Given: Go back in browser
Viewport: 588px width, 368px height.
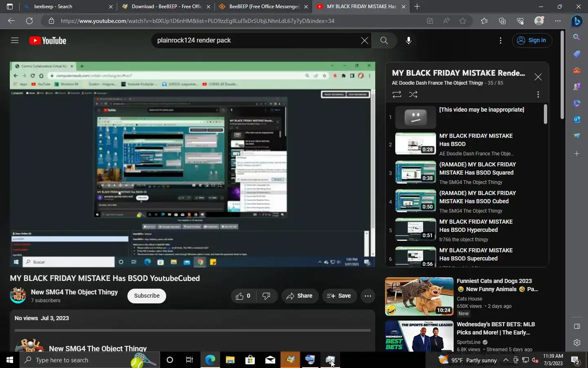Looking at the screenshot, I should (11, 21).
